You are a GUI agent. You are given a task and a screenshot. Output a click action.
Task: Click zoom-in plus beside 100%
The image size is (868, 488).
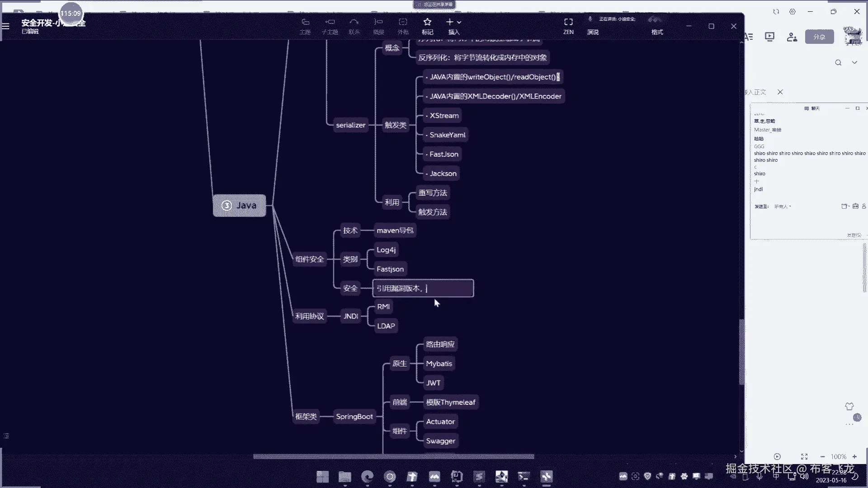pos(854,457)
